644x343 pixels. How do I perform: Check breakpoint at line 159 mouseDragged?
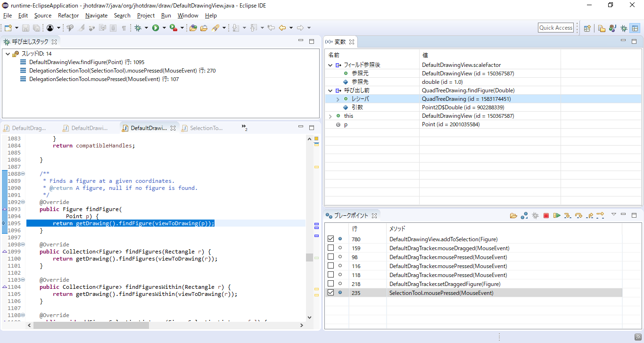click(x=331, y=248)
